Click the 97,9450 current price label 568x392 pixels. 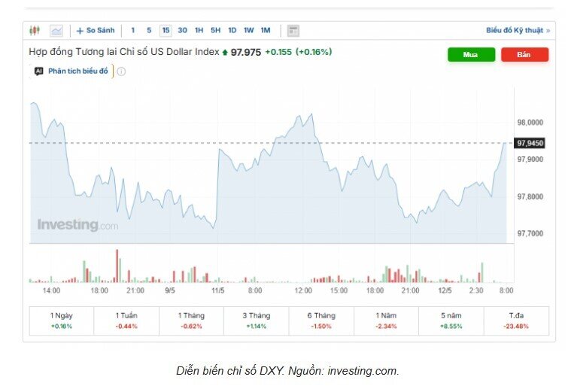530,143
